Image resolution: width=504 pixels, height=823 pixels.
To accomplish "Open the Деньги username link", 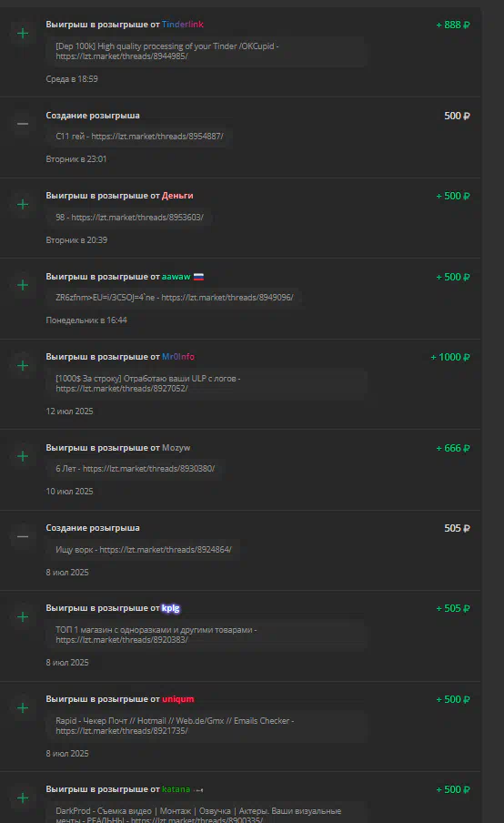I will 177,195.
